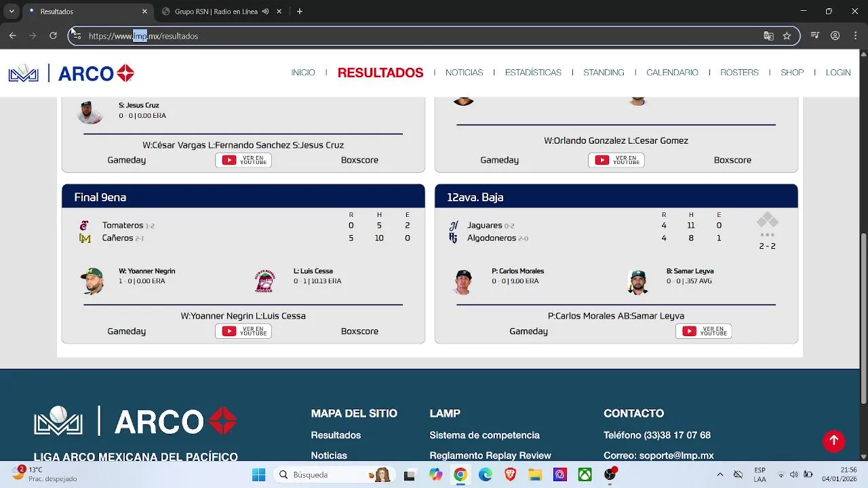Open Microsoft Edge from the taskbar
Screen dimensions: 868x488
click(485, 474)
